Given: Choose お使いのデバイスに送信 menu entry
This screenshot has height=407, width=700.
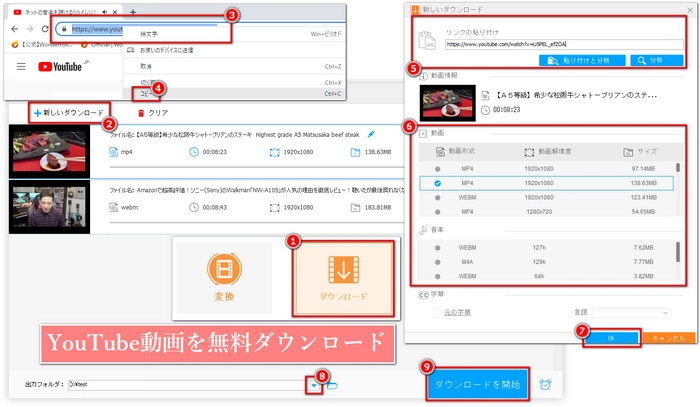Looking at the screenshot, I should point(234,50).
